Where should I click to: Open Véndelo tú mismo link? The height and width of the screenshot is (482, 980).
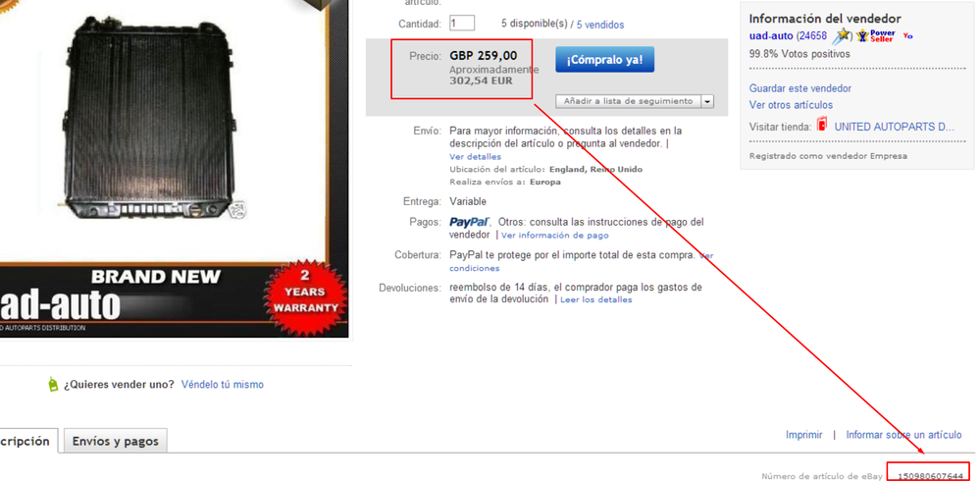222,385
